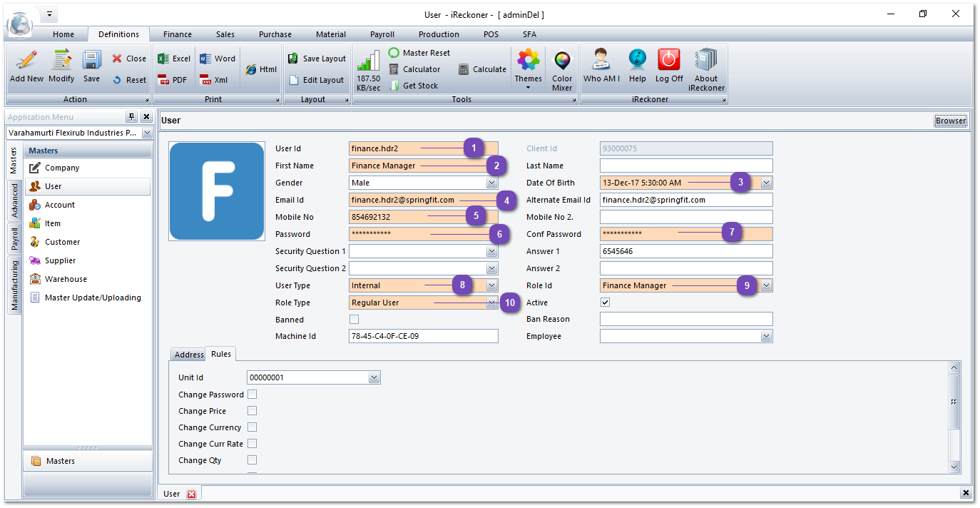
Task: Expand the Gender dropdown
Action: coord(491,183)
